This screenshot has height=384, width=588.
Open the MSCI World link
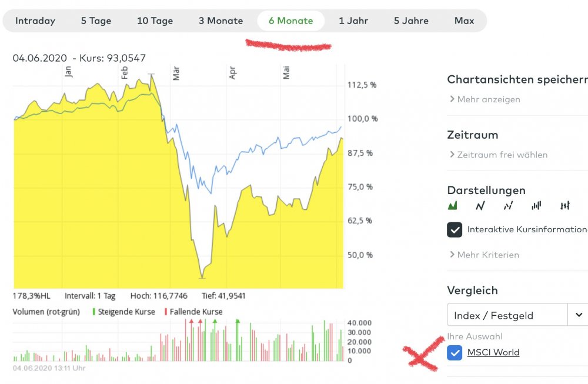point(493,353)
